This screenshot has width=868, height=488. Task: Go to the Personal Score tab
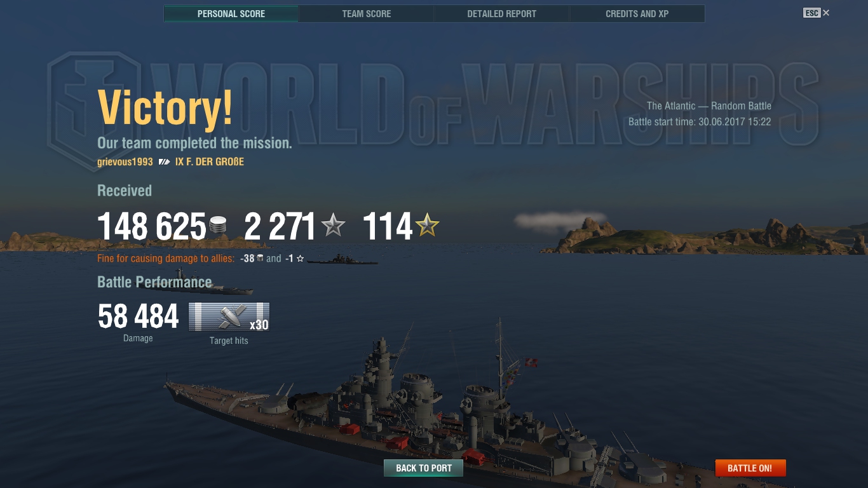point(231,13)
